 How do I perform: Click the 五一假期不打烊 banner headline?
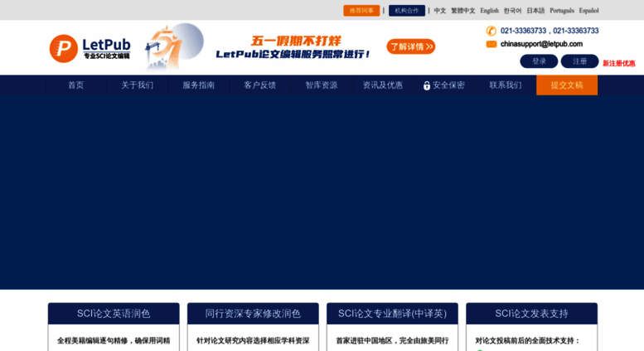(296, 41)
